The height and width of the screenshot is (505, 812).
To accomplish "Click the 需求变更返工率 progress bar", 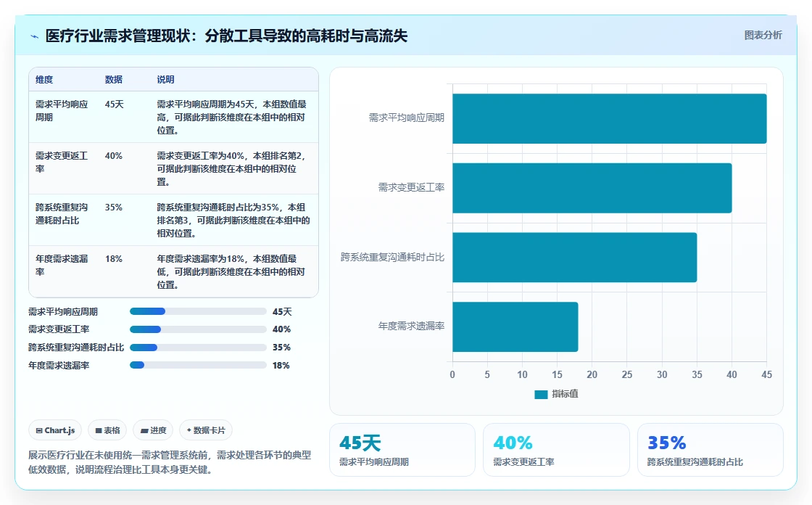I will 198,329.
